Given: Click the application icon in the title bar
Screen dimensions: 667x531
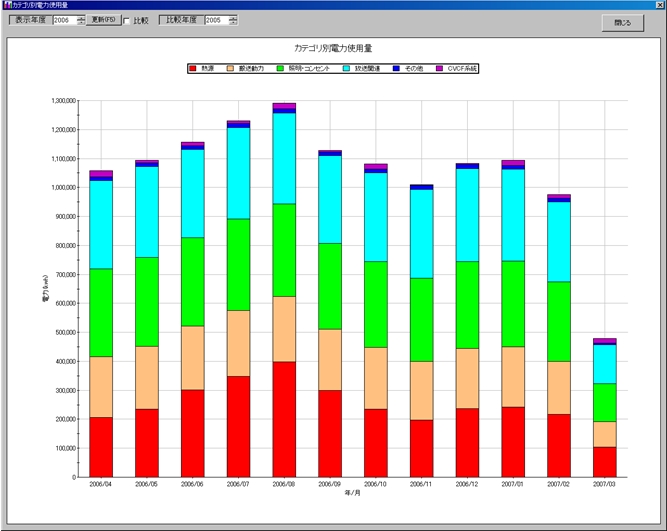Looking at the screenshot, I should pos(7,5).
